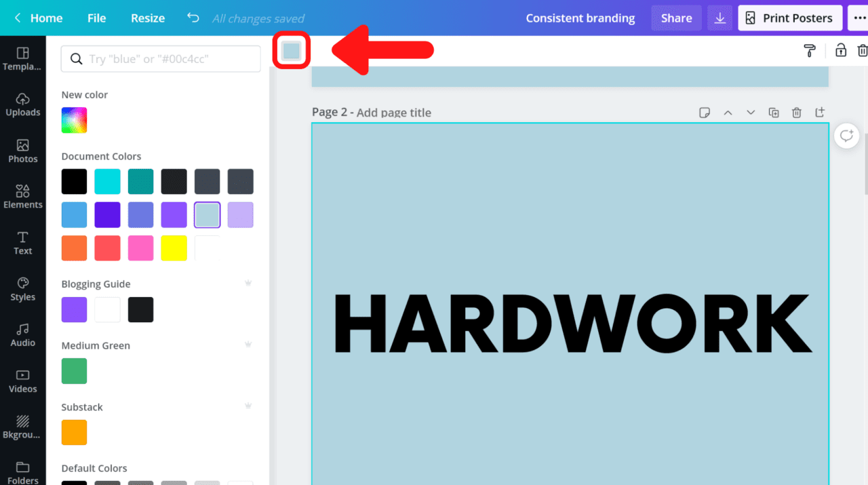Click the color search input field

click(x=160, y=59)
